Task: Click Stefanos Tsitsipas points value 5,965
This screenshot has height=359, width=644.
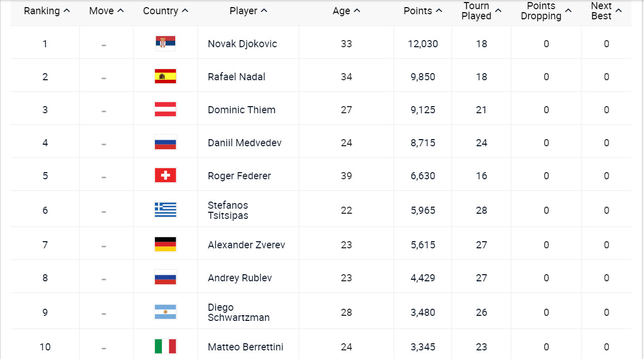Action: tap(423, 210)
